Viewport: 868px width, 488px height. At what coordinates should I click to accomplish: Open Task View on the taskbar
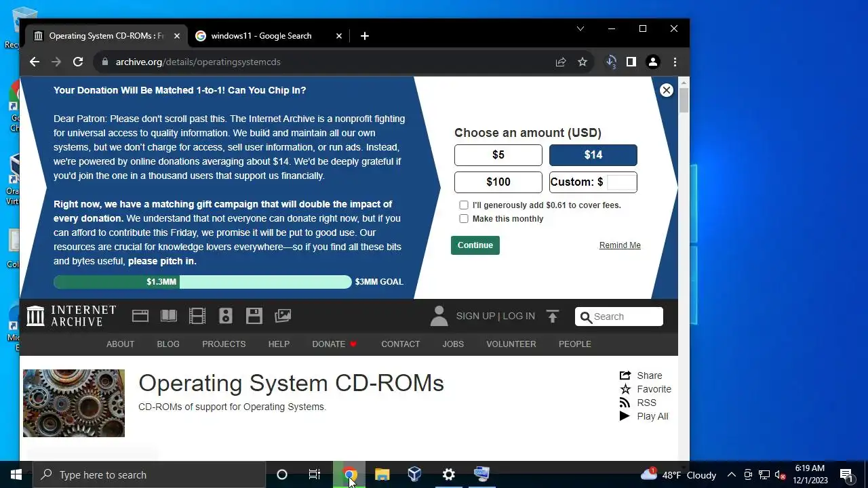point(315,474)
